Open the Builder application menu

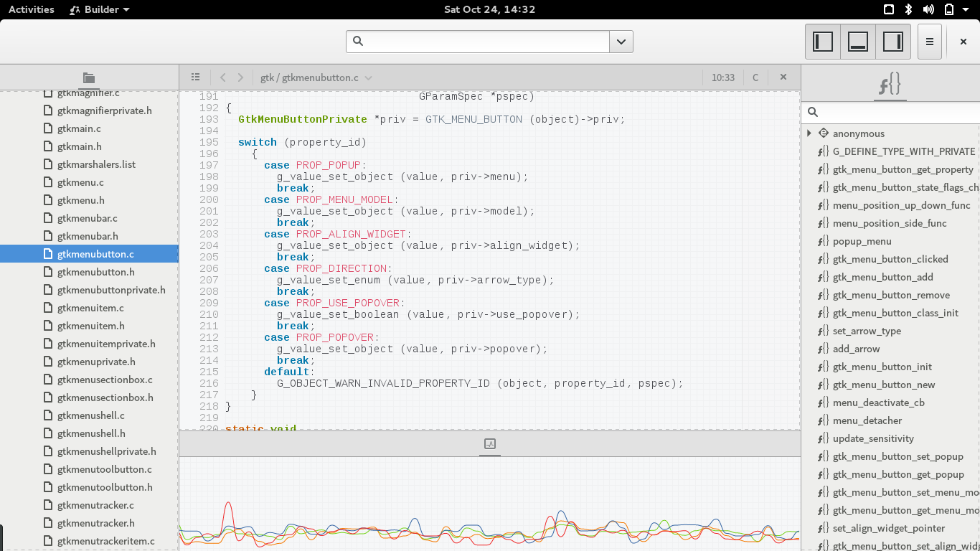coord(100,9)
